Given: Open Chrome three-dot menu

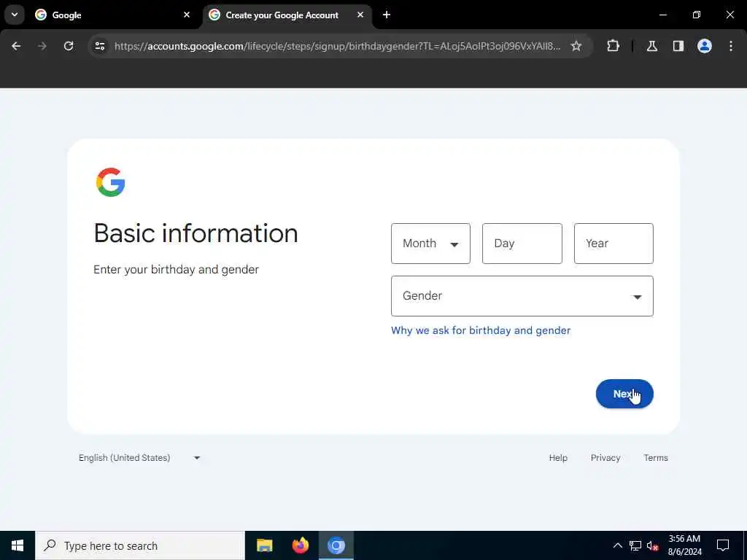Looking at the screenshot, I should (x=731, y=46).
